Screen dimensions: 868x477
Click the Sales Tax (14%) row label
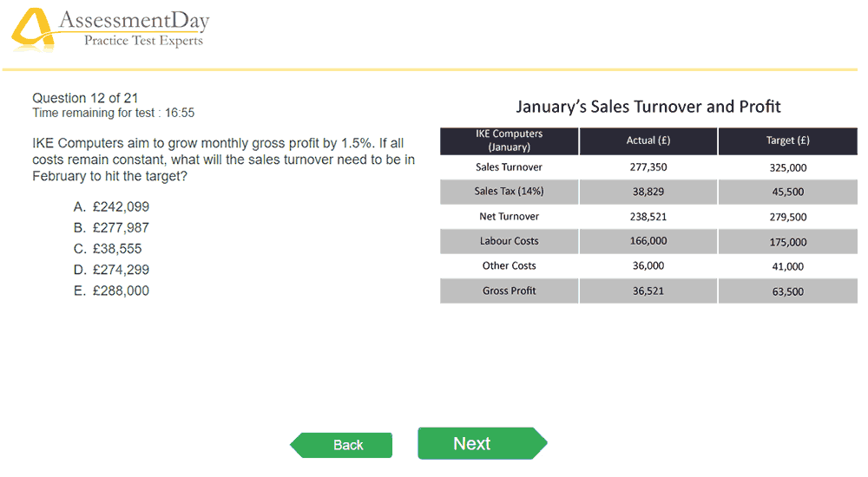(x=510, y=192)
